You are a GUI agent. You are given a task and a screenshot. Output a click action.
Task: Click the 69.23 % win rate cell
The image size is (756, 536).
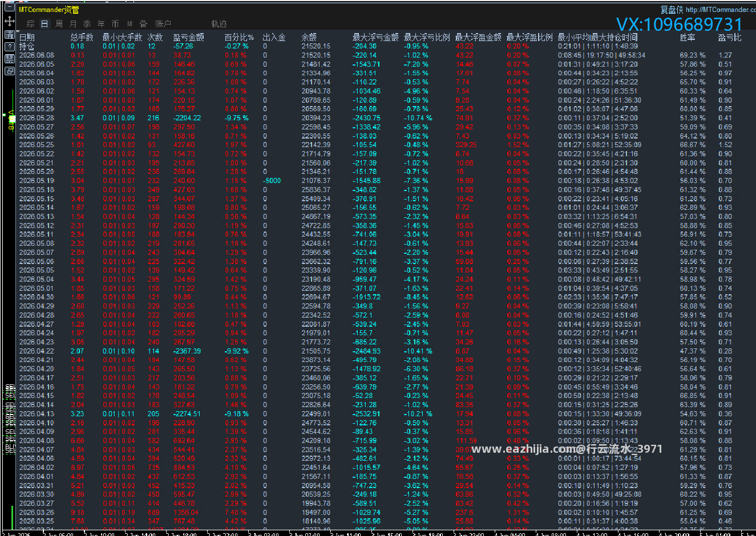click(x=693, y=55)
